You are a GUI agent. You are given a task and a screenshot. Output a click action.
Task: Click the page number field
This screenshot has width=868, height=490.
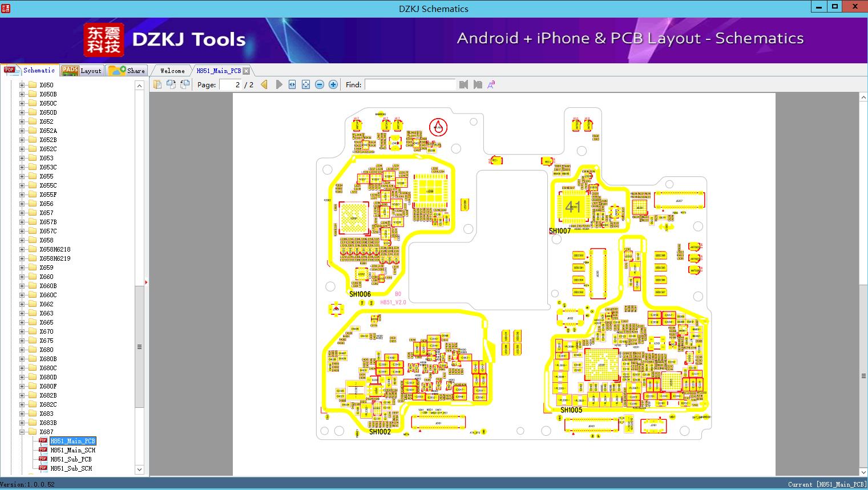pos(231,84)
